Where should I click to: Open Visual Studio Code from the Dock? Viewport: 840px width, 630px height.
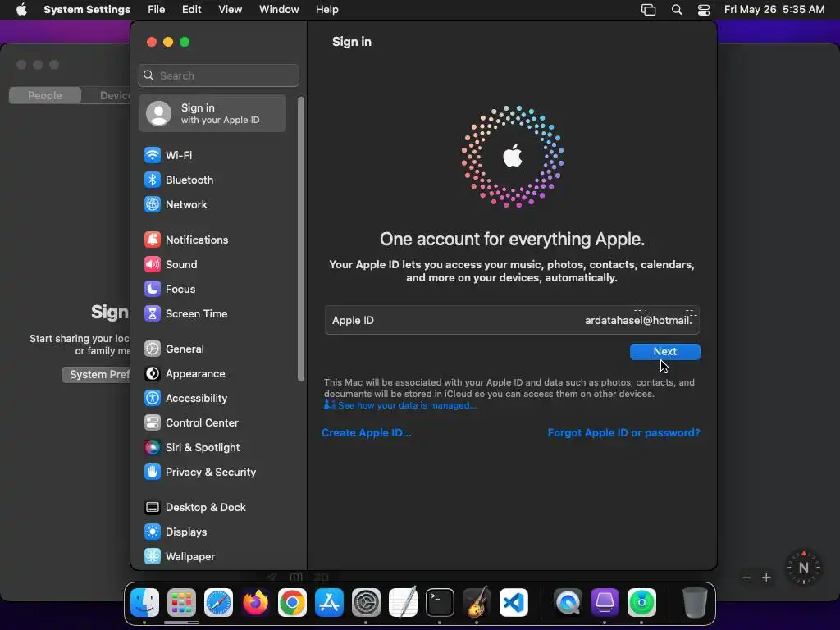tap(514, 603)
